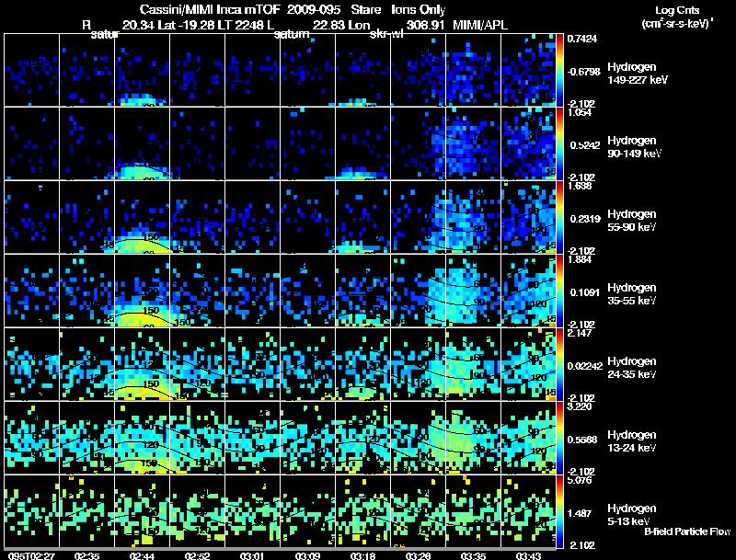The height and width of the screenshot is (560, 736).
Task: Click the '0.2319' colorbar value
Action: [x=585, y=219]
